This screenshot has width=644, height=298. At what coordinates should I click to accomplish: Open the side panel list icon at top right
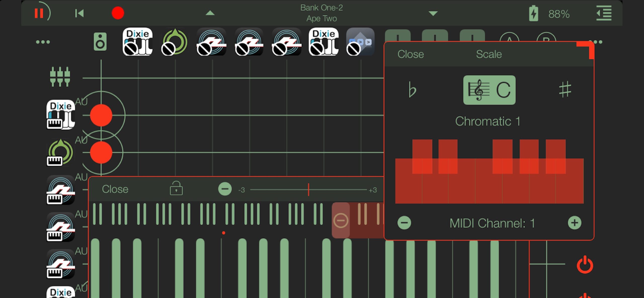pos(604,13)
